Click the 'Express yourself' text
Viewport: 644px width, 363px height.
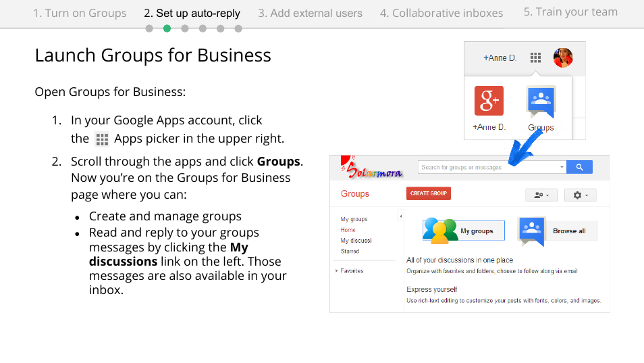point(431,289)
